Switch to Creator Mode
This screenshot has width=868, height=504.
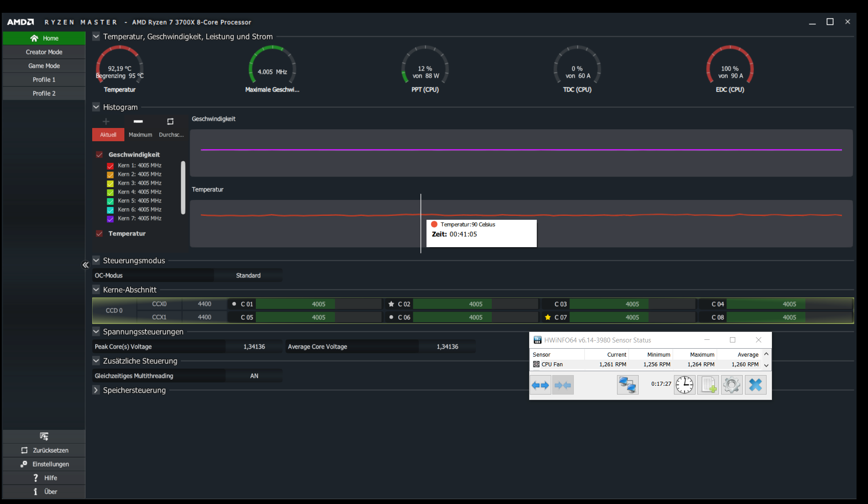point(44,52)
